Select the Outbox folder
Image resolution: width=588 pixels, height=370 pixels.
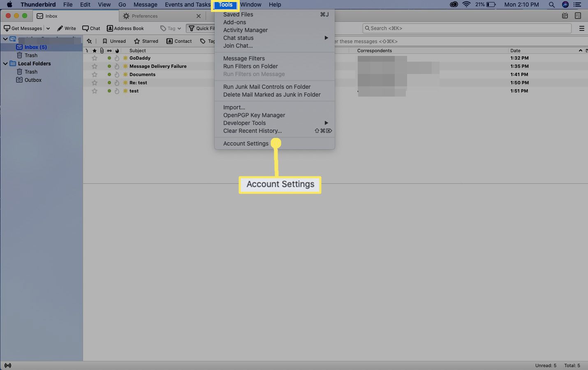[x=33, y=80]
